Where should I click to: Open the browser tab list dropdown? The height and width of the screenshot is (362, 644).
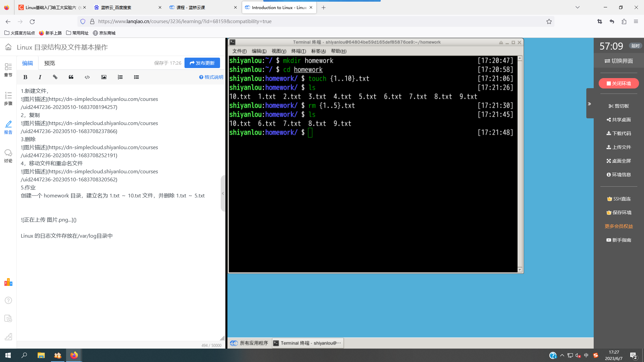click(577, 7)
